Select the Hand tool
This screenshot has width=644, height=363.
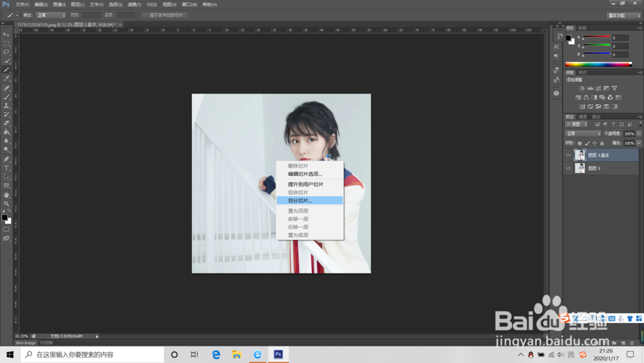[6, 195]
